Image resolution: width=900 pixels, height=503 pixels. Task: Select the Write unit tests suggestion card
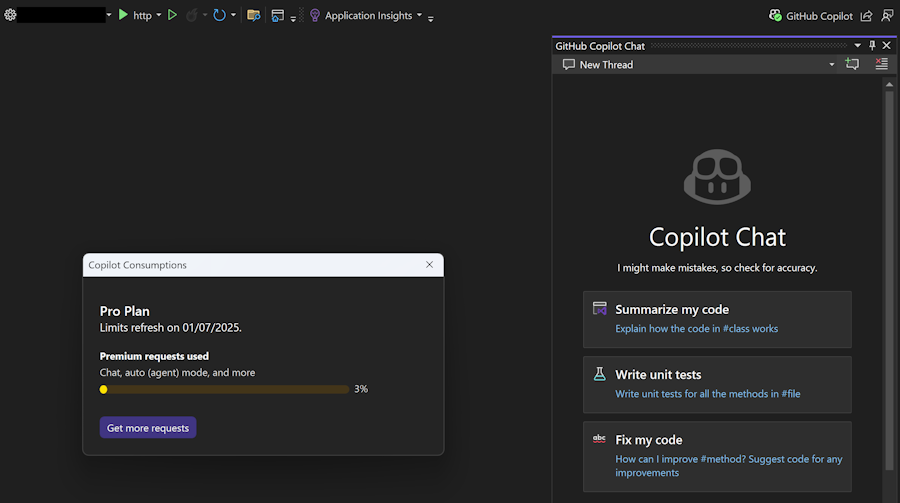(717, 385)
